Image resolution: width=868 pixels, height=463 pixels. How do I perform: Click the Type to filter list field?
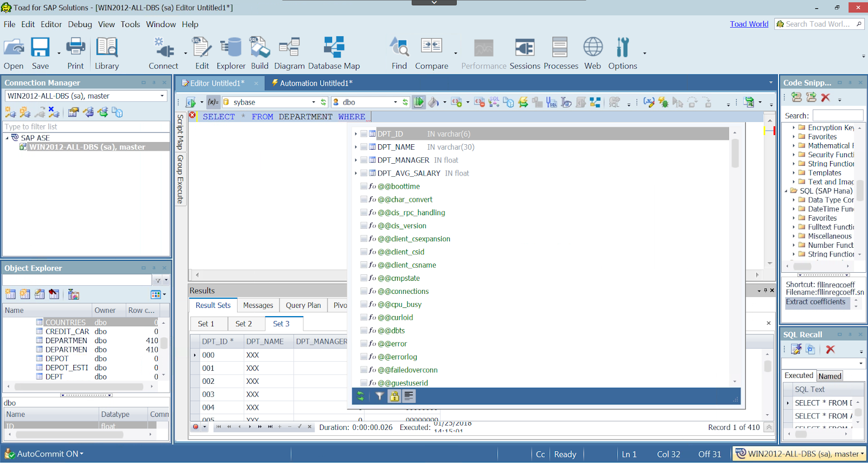[x=86, y=126]
